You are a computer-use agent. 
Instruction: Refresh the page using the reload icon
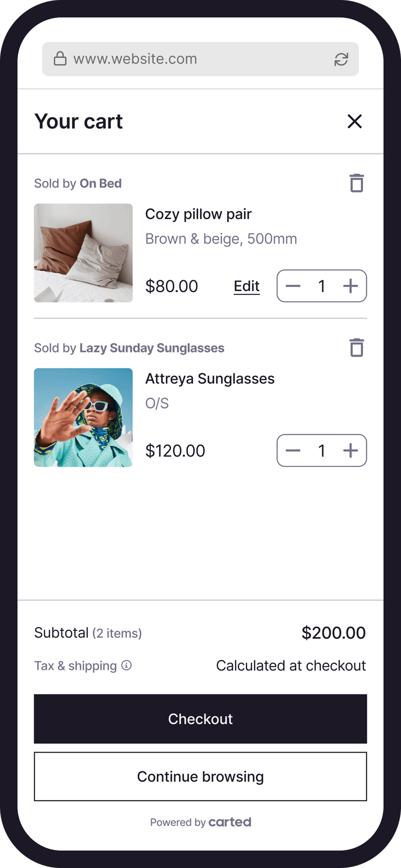(x=341, y=59)
